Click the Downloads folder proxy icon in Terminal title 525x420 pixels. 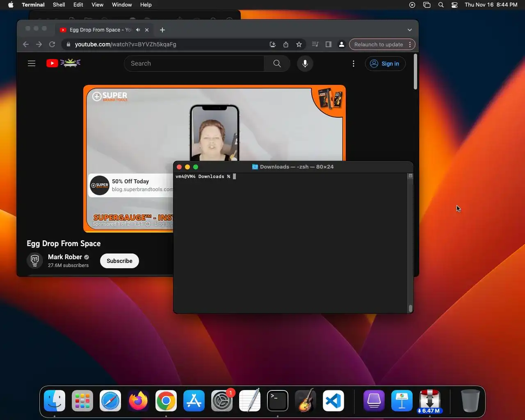click(255, 167)
